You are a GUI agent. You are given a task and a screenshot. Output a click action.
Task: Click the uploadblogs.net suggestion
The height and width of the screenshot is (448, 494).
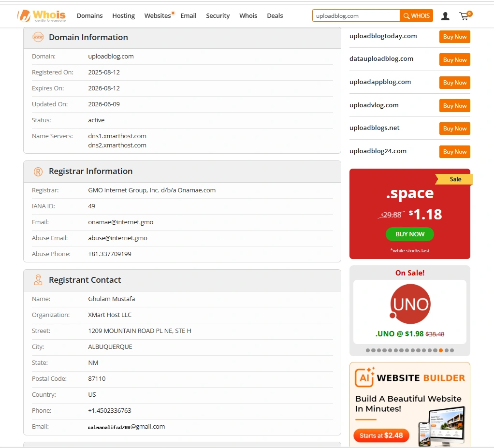tap(374, 128)
